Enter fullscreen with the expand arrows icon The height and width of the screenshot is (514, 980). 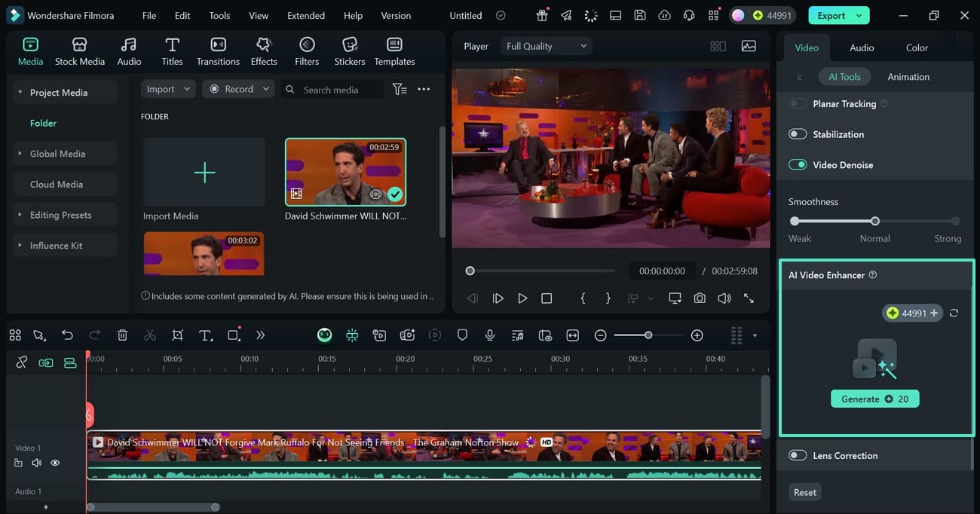(749, 298)
